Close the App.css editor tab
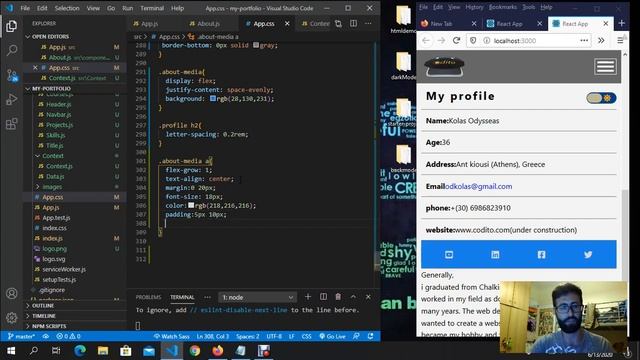The image size is (640, 360). 287,24
